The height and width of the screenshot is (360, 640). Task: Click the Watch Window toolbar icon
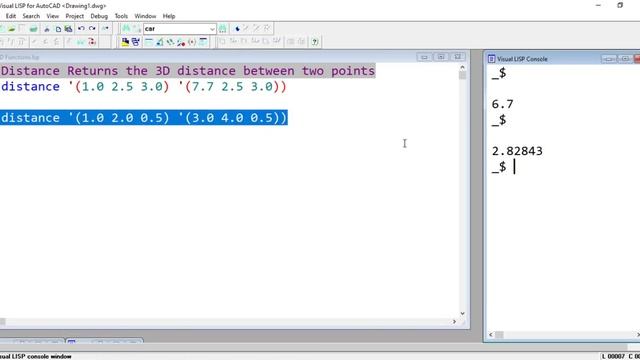click(203, 42)
